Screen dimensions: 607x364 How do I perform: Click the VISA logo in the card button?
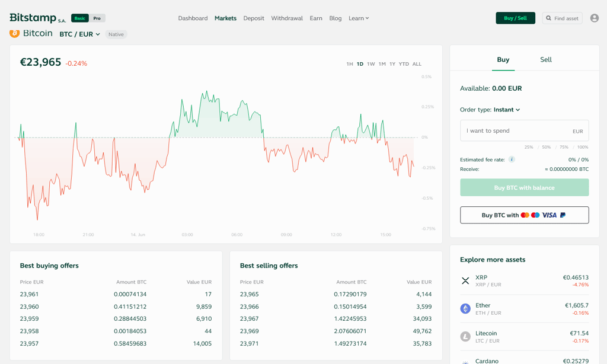[x=549, y=215]
